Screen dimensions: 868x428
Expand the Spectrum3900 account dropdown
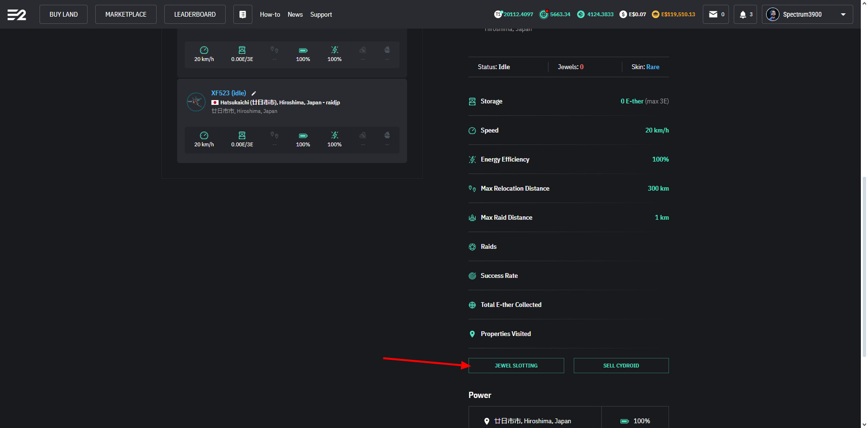843,14
